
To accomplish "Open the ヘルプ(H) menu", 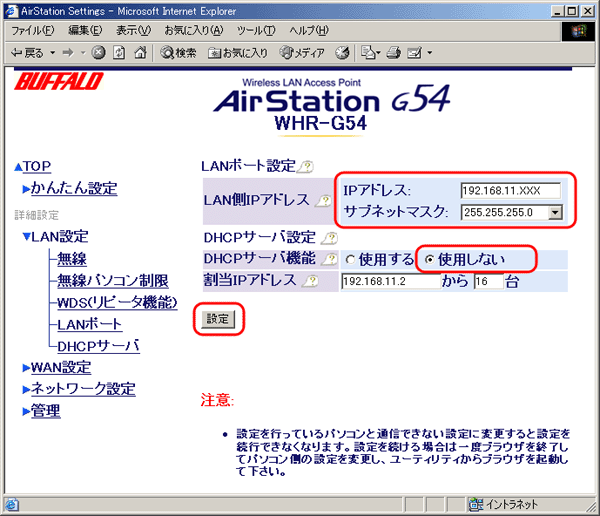I will 309,31.
